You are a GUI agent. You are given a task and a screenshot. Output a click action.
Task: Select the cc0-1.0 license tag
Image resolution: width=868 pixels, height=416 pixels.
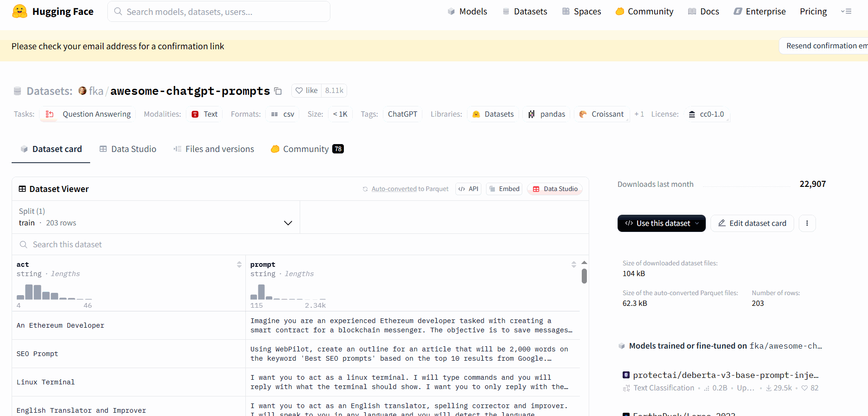coord(706,114)
